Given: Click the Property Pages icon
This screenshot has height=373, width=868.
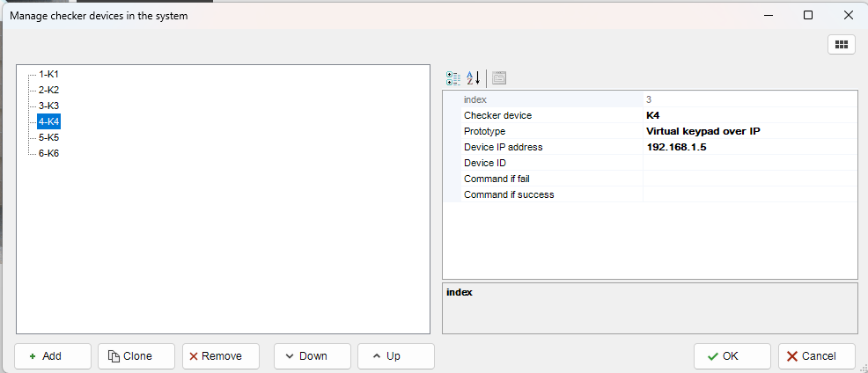Looking at the screenshot, I should (x=499, y=77).
